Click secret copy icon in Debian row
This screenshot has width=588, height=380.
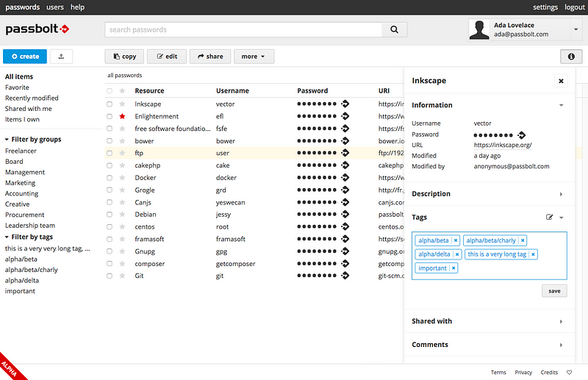click(x=345, y=214)
